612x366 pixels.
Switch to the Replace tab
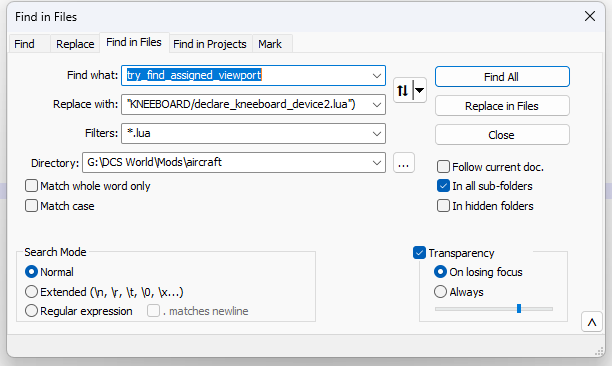75,44
